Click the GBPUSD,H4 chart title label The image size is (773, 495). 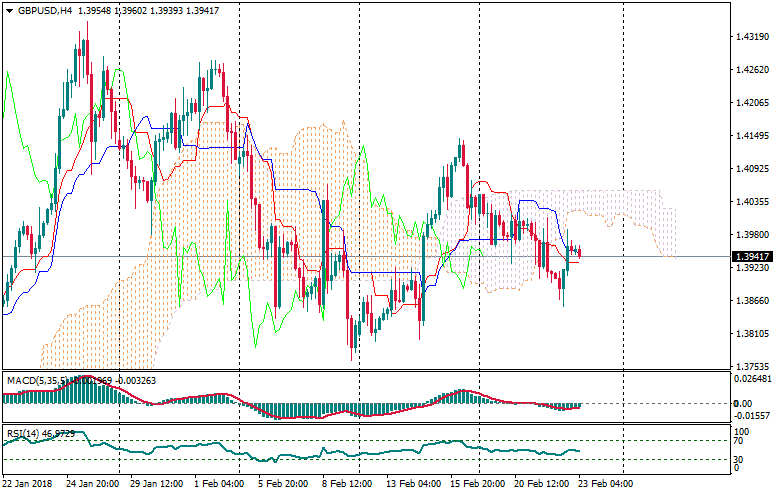(x=45, y=10)
